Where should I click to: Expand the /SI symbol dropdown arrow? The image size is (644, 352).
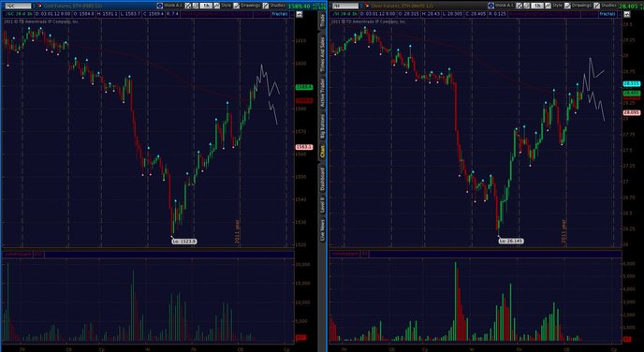click(x=361, y=7)
